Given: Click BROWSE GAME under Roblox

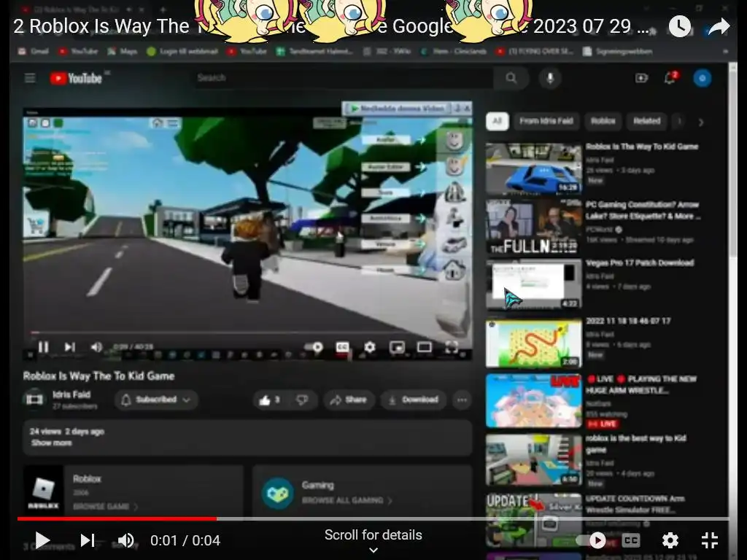Looking at the screenshot, I should coord(105,506).
